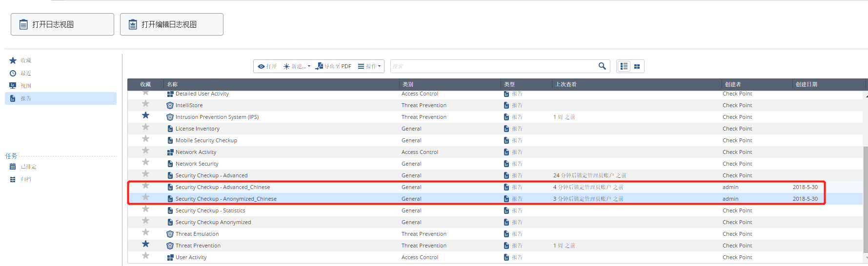Sort by the 类别 category column header
Screen dimensions: 868x266
(x=407, y=84)
